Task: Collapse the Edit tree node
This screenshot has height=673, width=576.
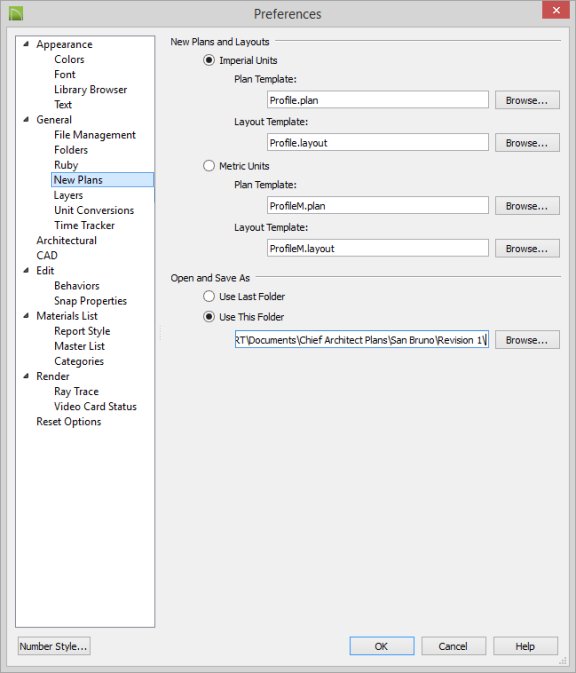Action: click(26, 270)
